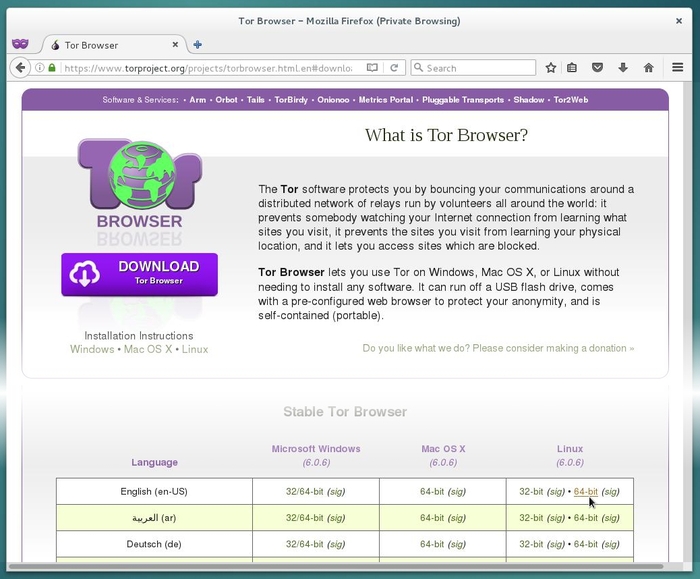Download Deutsch 32/64-bit Windows build

point(304,544)
